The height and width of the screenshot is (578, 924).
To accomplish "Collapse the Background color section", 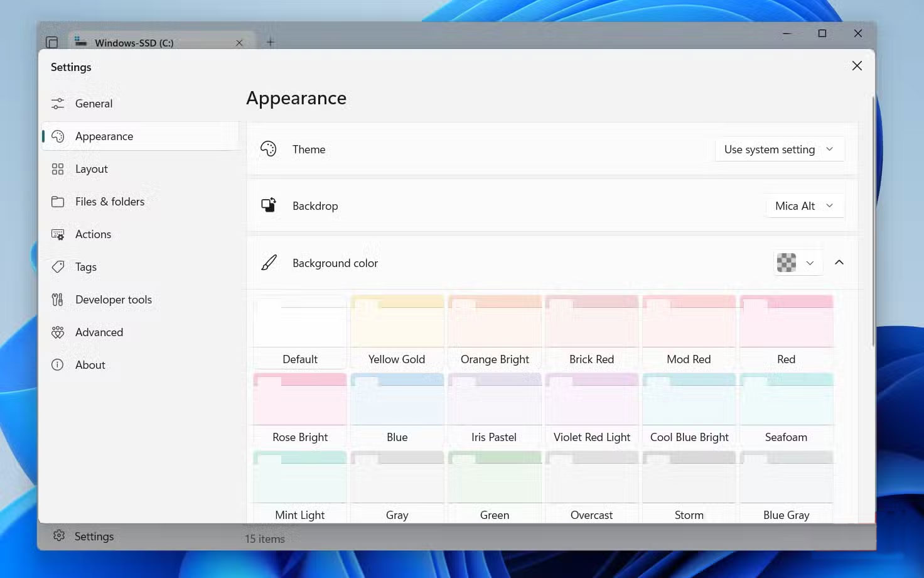I will 839,263.
